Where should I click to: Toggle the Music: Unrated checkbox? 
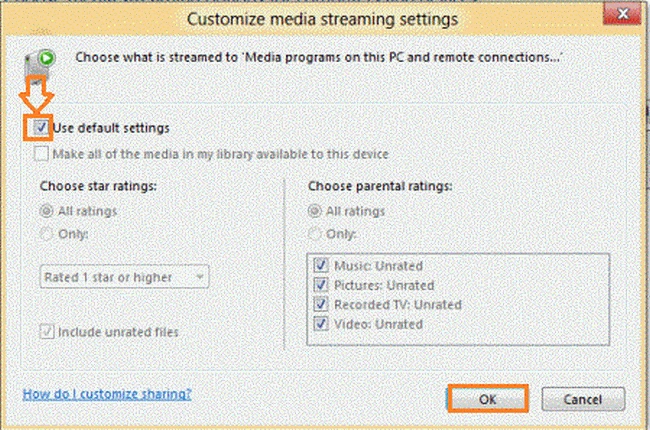[320, 265]
